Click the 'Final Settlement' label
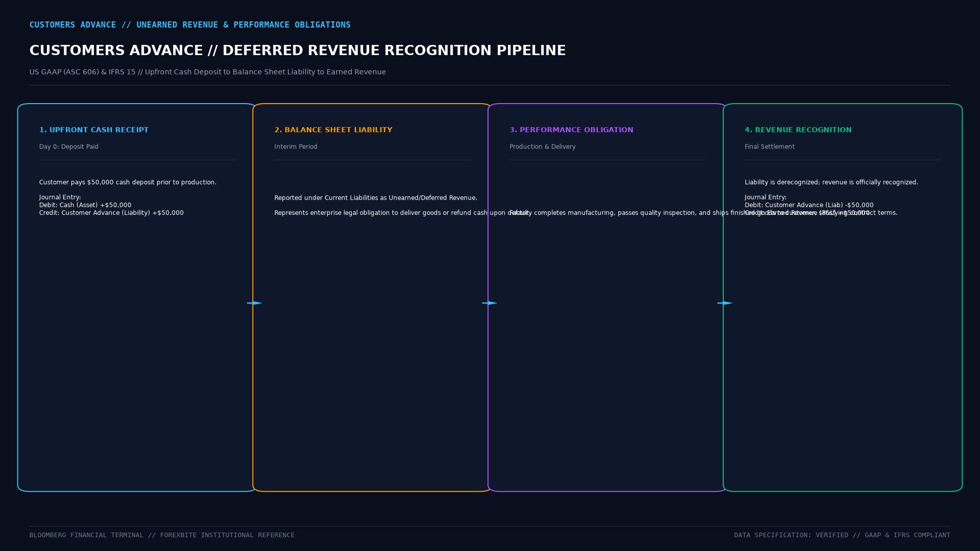Image resolution: width=980 pixels, height=551 pixels. pyautogui.click(x=770, y=147)
